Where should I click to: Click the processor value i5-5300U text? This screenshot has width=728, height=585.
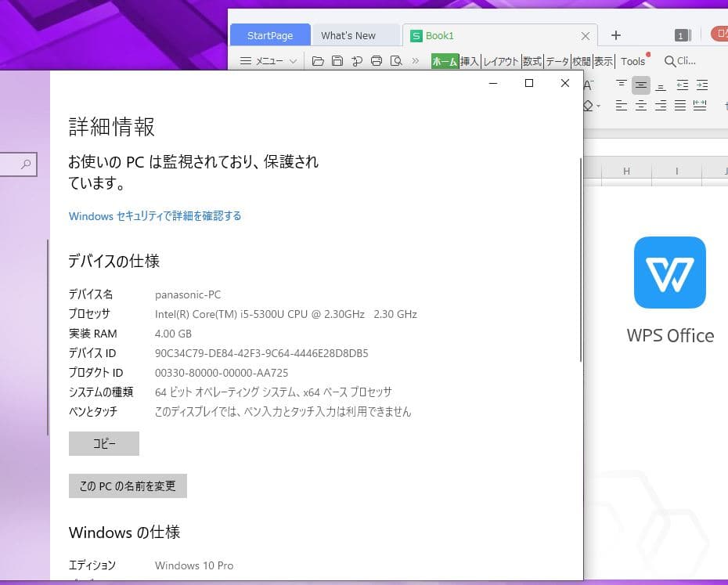(x=286, y=314)
